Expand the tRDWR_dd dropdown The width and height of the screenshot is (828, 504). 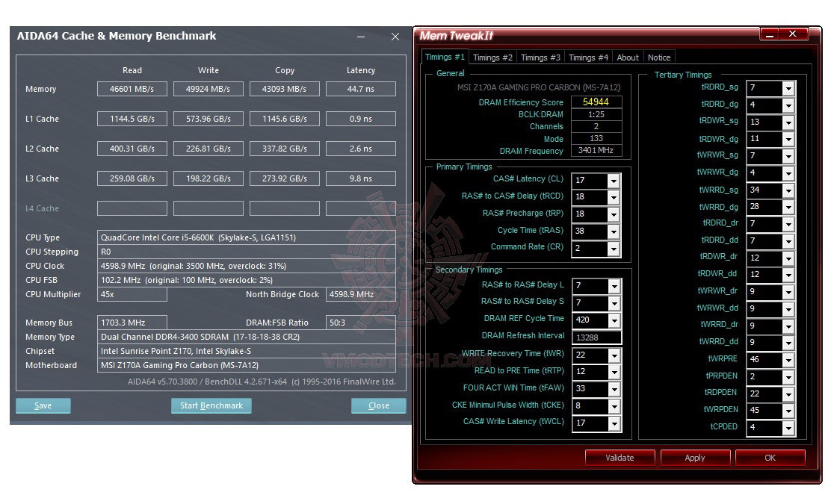(788, 275)
